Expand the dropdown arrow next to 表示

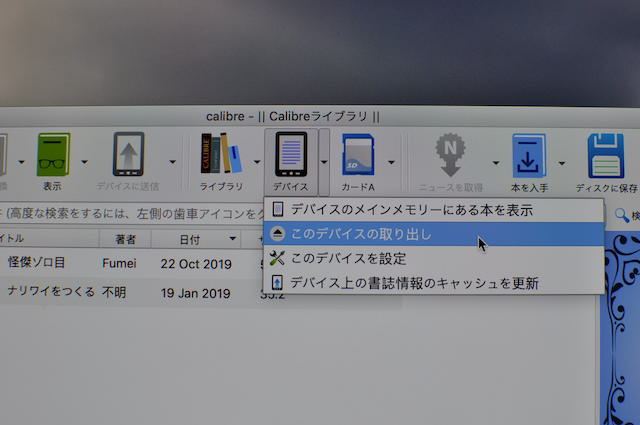tap(84, 162)
